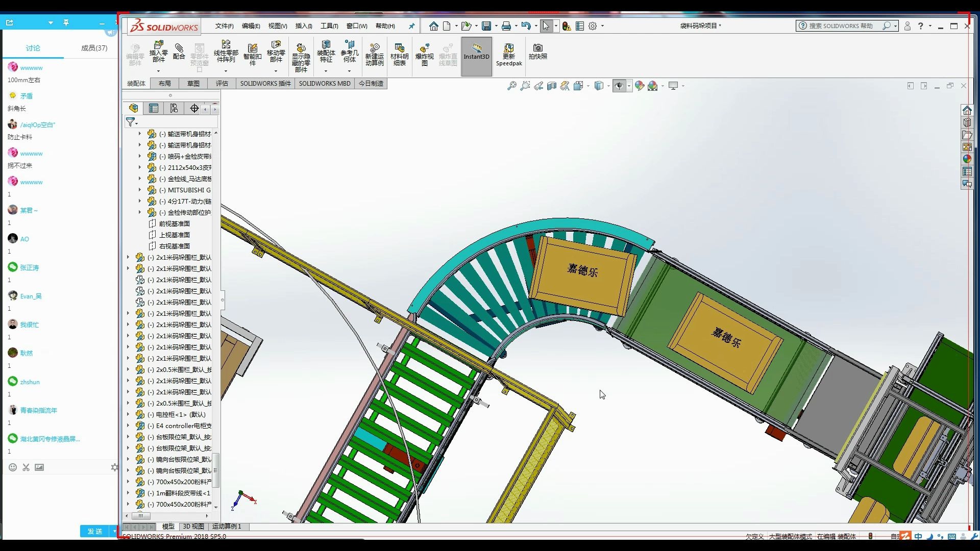The width and height of the screenshot is (980, 551).
Task: Activate the Section View icon in the view toolbar
Action: click(552, 86)
